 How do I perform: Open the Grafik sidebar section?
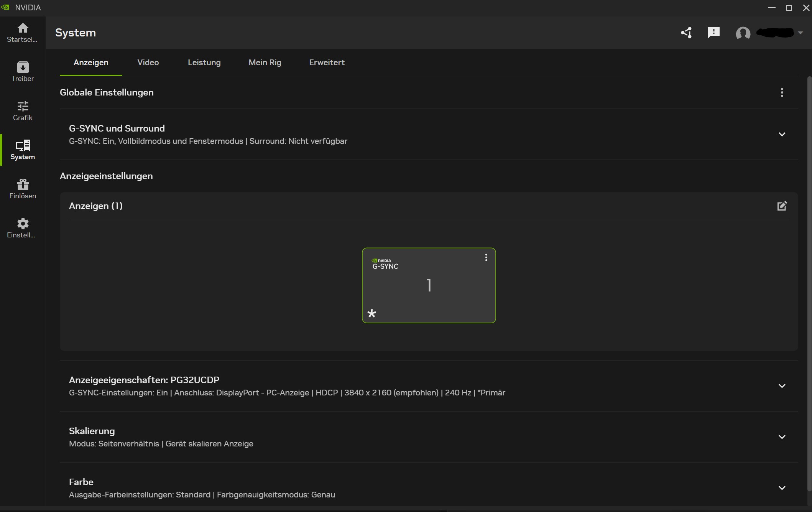[x=23, y=110]
